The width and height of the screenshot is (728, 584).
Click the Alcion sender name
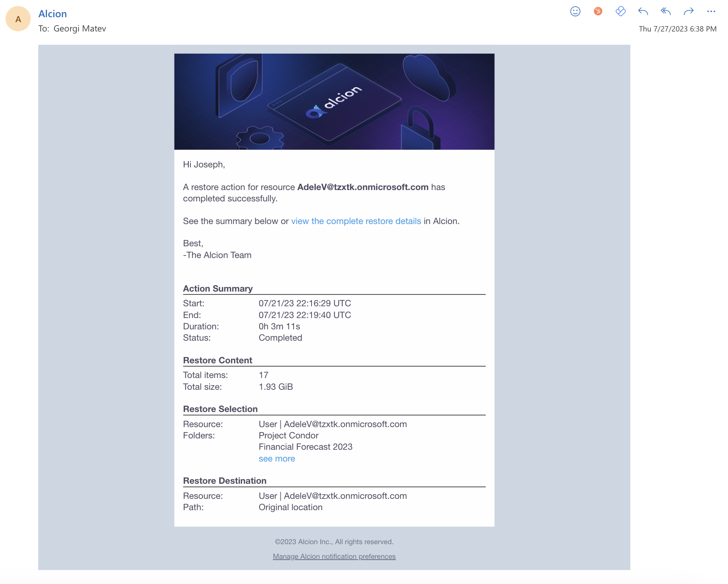52,14
